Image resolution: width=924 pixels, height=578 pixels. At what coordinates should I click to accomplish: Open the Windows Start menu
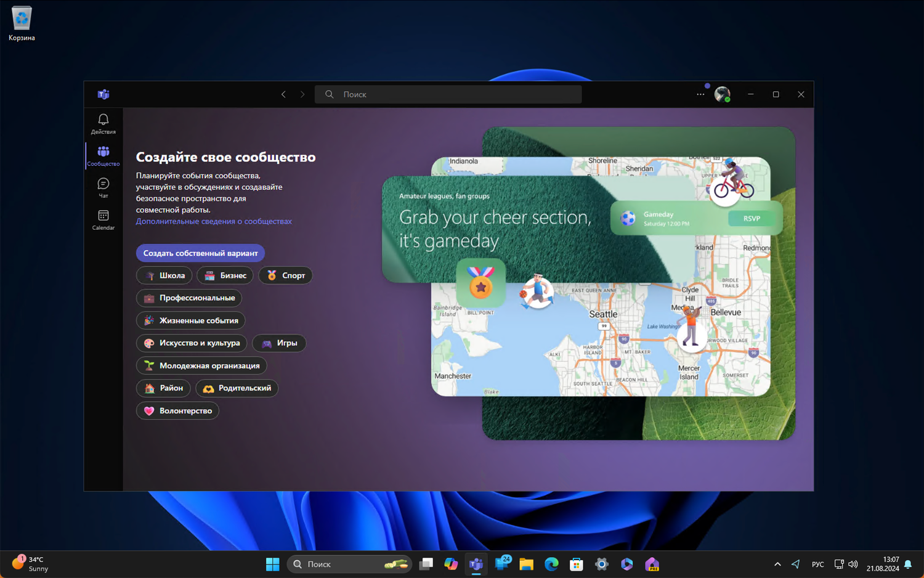(x=272, y=564)
